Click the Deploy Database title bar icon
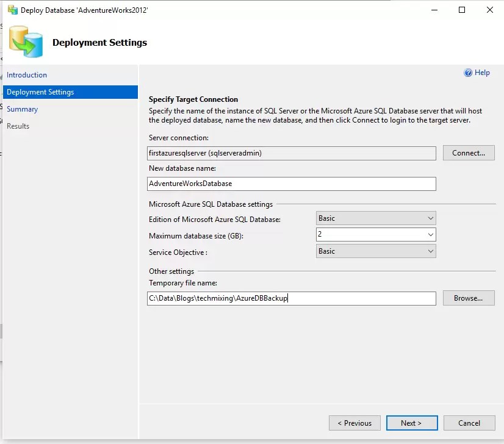Viewport: 504px width, 444px height. click(x=13, y=10)
